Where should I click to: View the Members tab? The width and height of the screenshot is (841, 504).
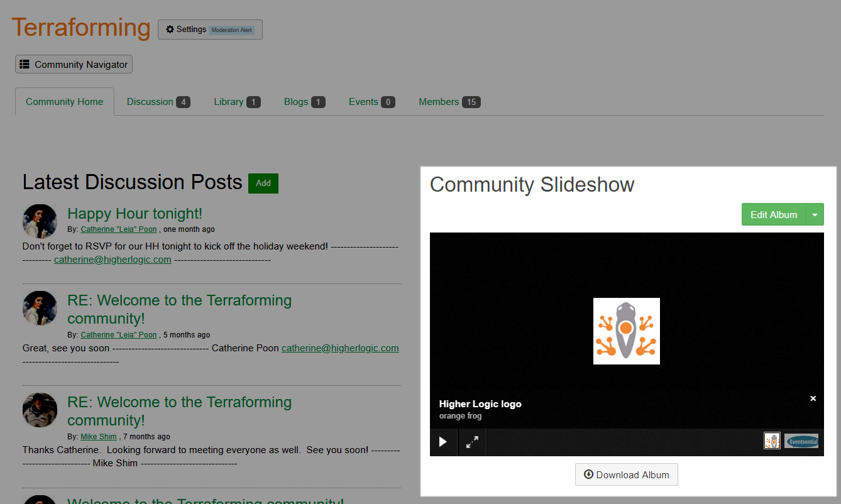[449, 102]
